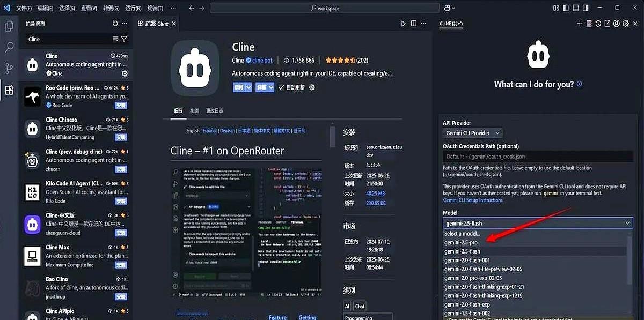Open the Extensions view in activity bar

(9, 90)
